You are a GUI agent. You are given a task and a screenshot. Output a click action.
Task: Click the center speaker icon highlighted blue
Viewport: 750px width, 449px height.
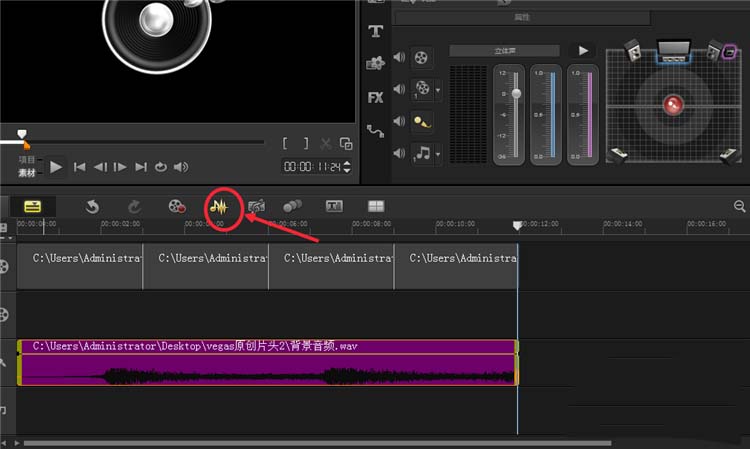[x=673, y=51]
